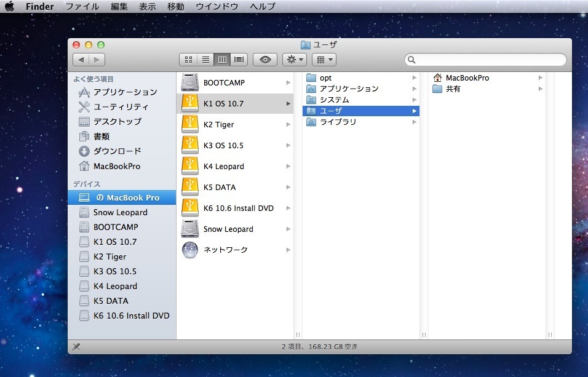
Task: Open the Action gear dropdown menu
Action: [294, 60]
